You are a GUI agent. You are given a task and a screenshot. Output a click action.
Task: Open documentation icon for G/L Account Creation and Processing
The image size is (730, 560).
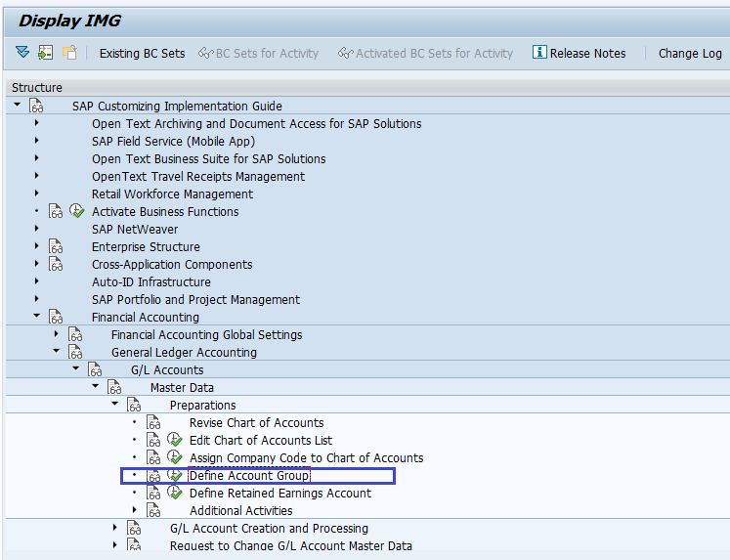(134, 529)
